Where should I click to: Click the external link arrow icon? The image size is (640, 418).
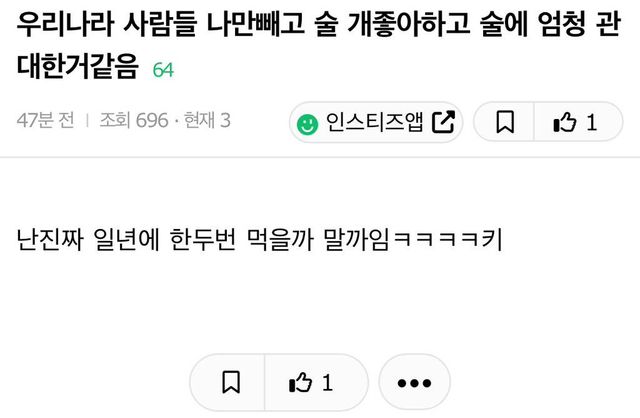point(443,122)
